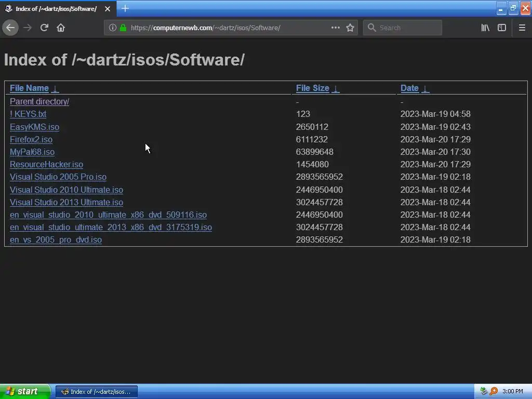Viewport: 532px width, 399px height.
Task: Sort descending using the File Name arrow
Action: click(55, 88)
